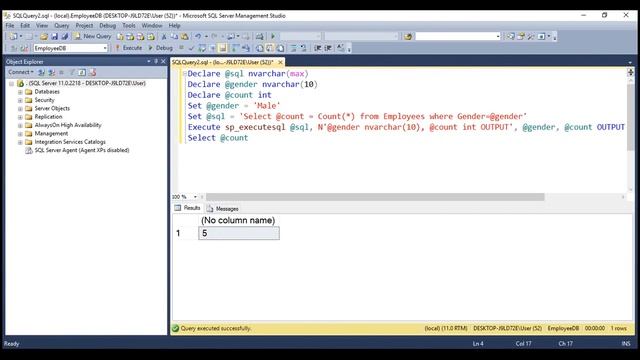Click the Paste clipboard icon

click(x=184, y=36)
